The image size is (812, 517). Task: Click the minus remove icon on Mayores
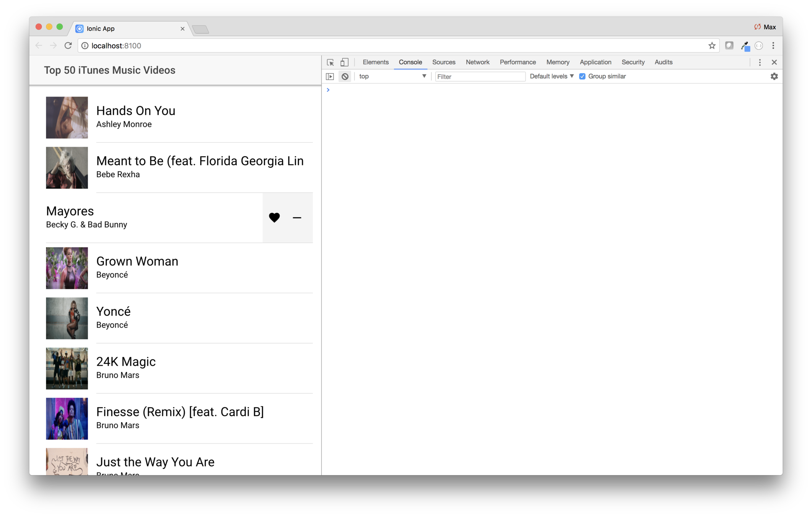click(x=297, y=218)
